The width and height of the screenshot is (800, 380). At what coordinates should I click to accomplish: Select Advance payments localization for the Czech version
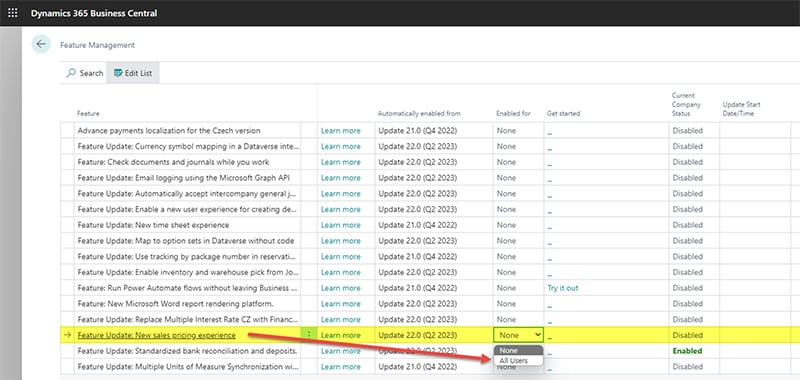169,131
